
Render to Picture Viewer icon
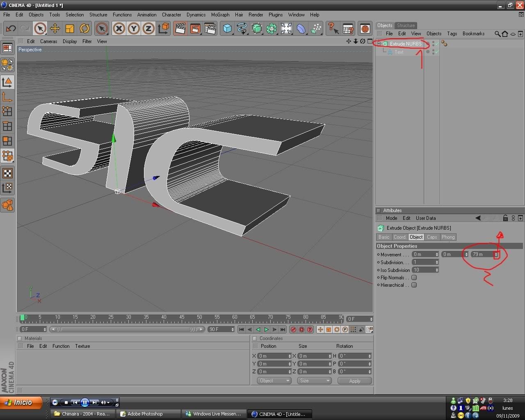(x=195, y=28)
